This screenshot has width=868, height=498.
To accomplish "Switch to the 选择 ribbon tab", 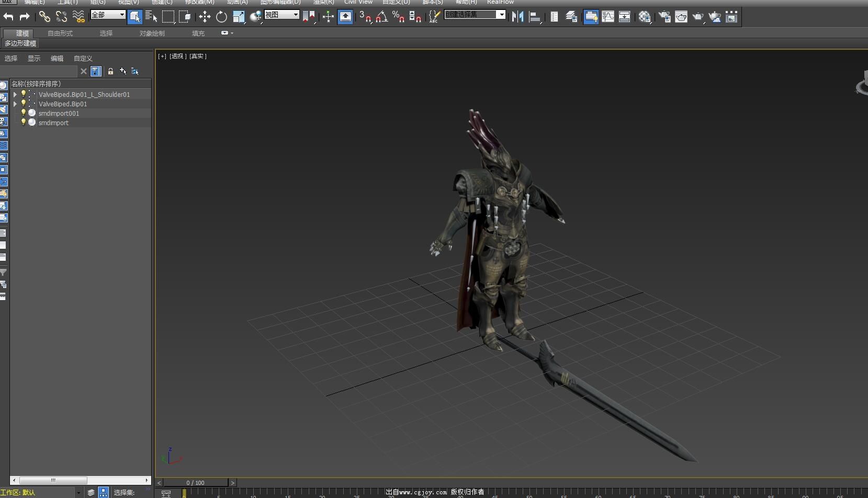I will tap(106, 33).
